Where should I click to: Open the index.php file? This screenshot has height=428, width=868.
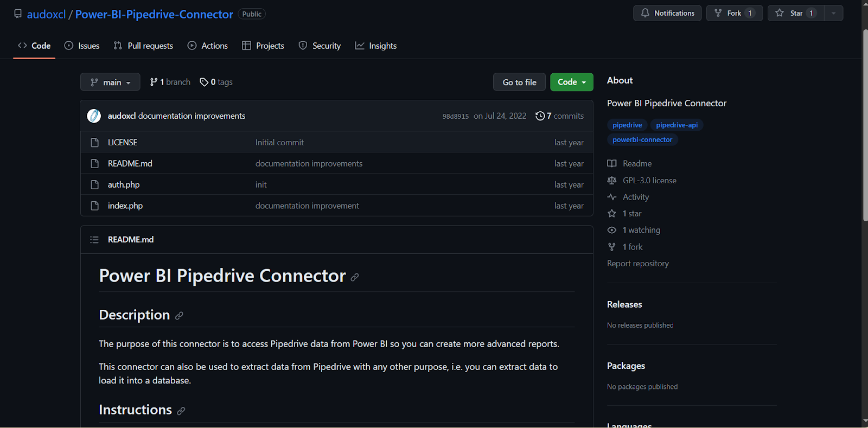(125, 206)
